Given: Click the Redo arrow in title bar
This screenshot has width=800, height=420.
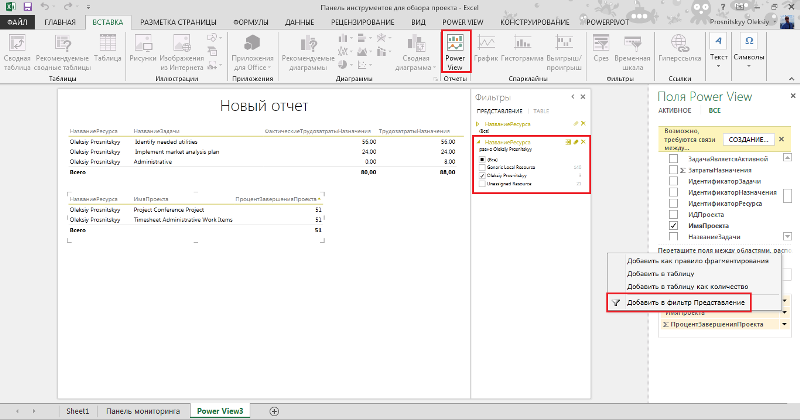Looking at the screenshot, I should (x=68, y=7).
